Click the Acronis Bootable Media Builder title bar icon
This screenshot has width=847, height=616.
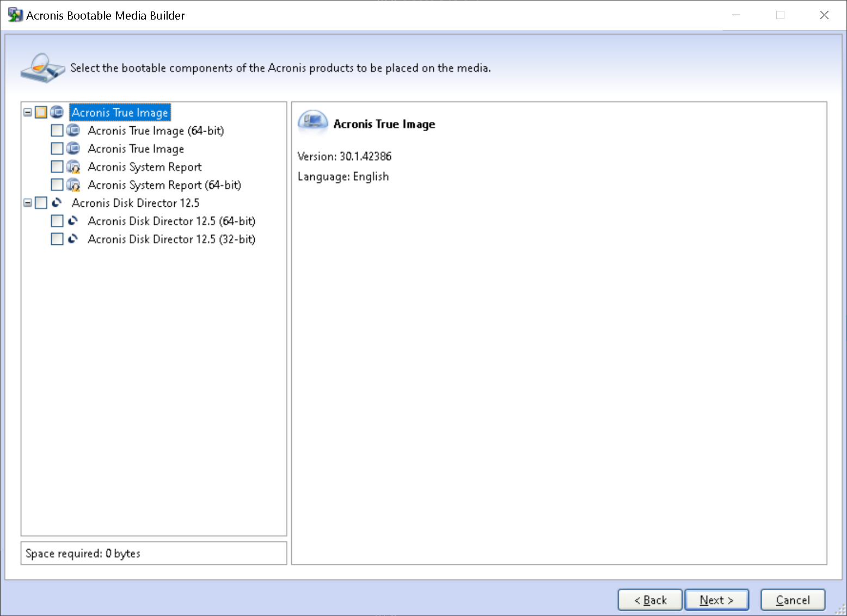tap(15, 15)
